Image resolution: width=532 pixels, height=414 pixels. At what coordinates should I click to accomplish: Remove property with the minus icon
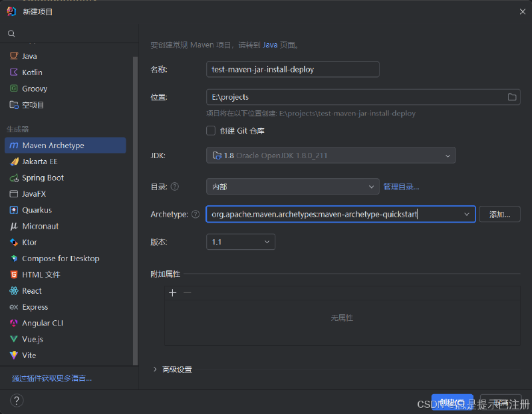tap(188, 292)
